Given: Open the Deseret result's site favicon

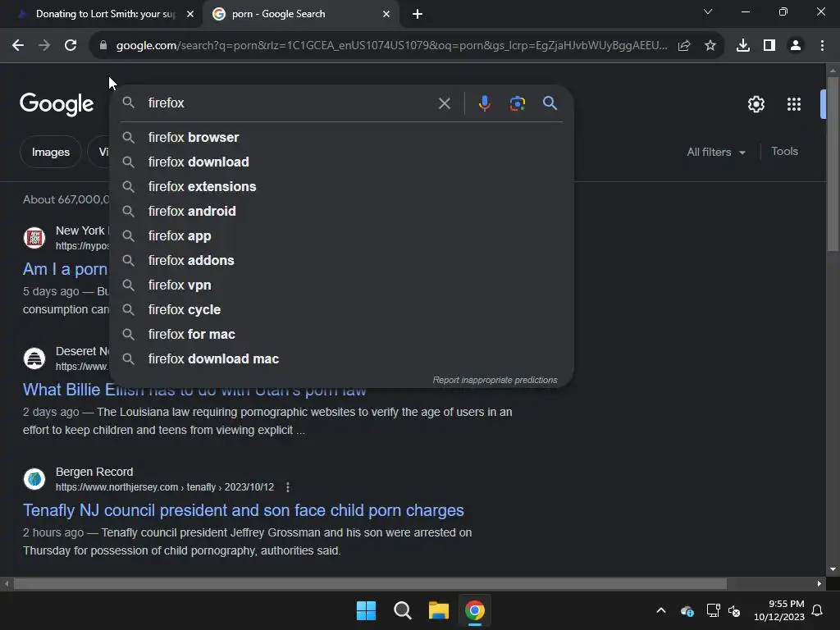Looking at the screenshot, I should (x=34, y=358).
